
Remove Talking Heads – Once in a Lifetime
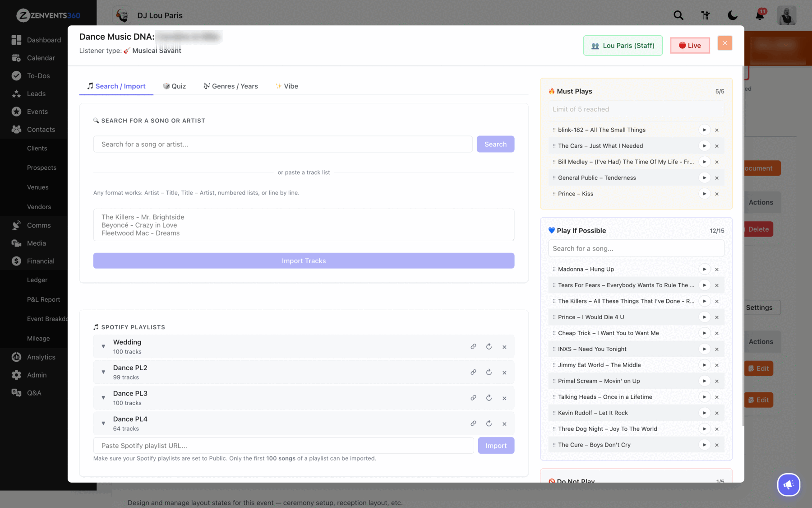(x=717, y=397)
